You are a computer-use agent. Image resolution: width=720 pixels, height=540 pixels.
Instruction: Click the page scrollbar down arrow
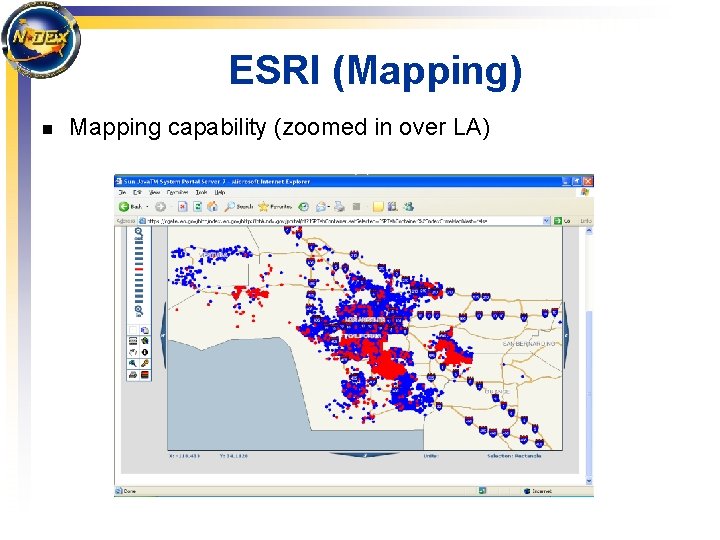(x=589, y=481)
